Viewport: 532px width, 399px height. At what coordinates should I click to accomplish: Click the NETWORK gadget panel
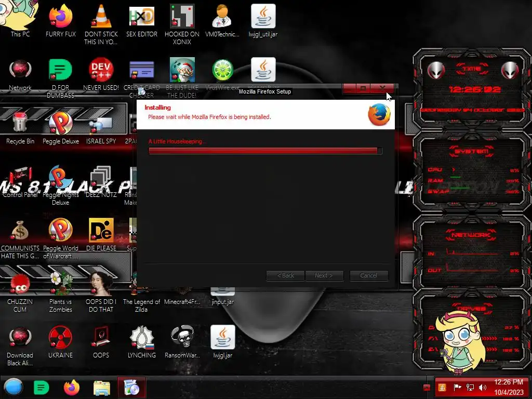click(472, 251)
